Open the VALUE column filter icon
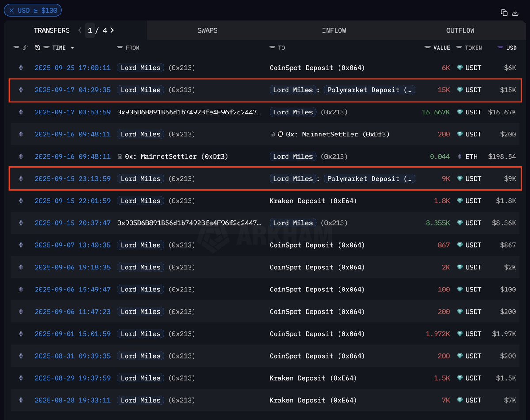 (427, 48)
